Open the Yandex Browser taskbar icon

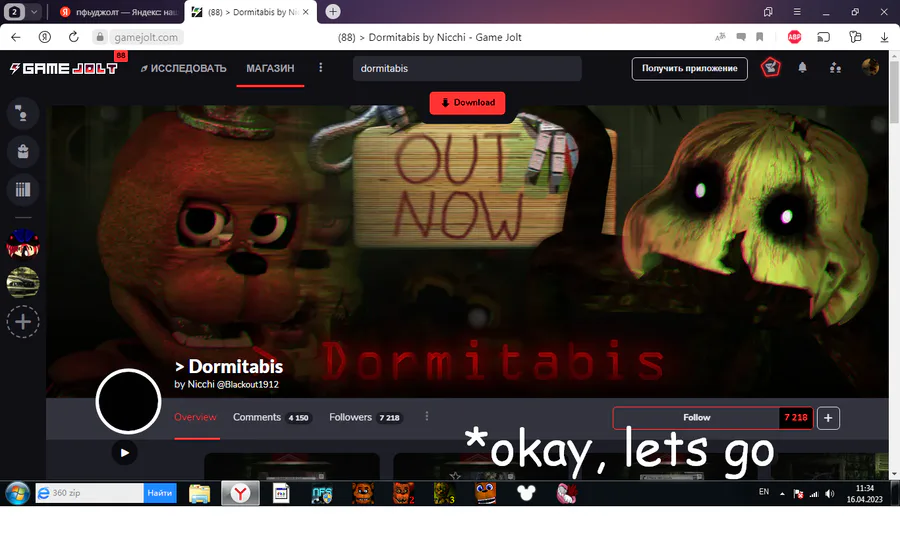point(240,493)
